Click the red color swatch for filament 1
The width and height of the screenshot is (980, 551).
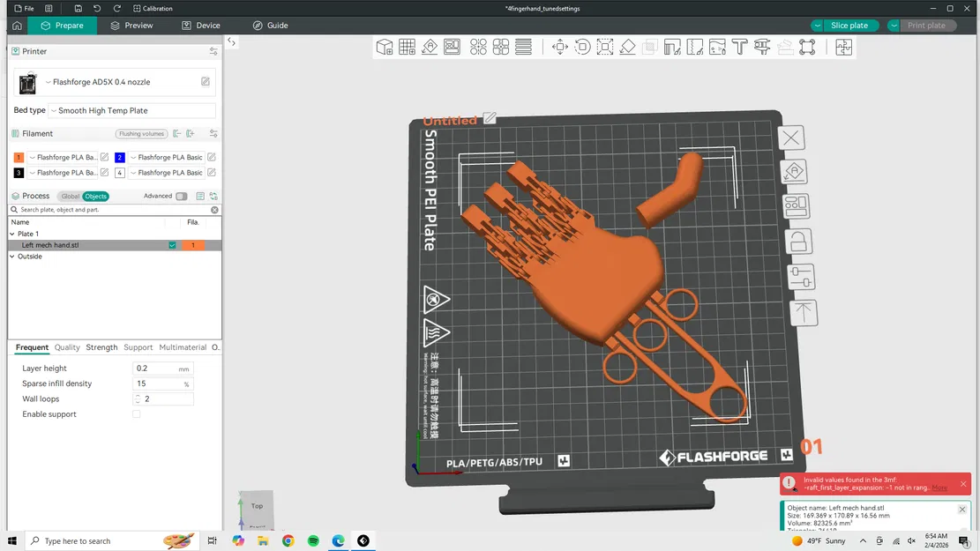pos(19,157)
